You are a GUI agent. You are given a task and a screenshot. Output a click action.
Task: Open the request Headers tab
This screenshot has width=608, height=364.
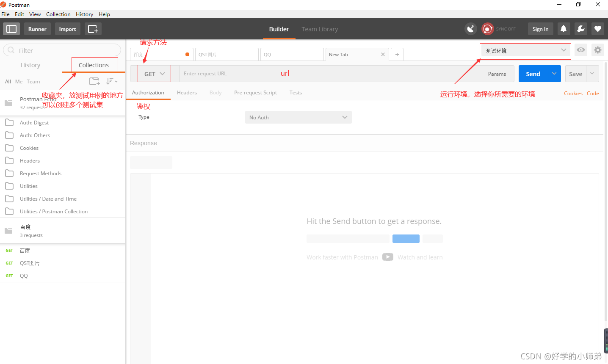tap(187, 93)
